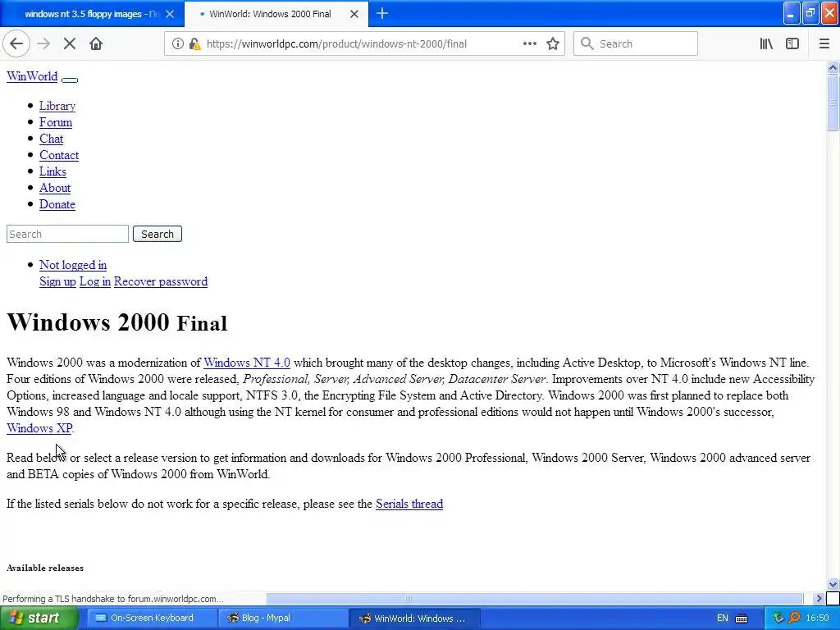Click the Recover password link
The image size is (840, 630).
[x=161, y=282]
